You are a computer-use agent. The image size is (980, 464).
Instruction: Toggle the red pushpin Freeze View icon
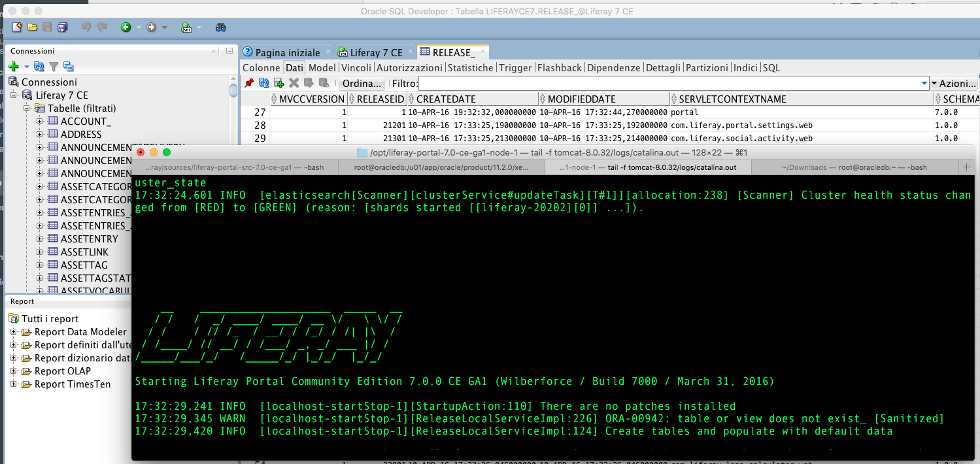[249, 83]
